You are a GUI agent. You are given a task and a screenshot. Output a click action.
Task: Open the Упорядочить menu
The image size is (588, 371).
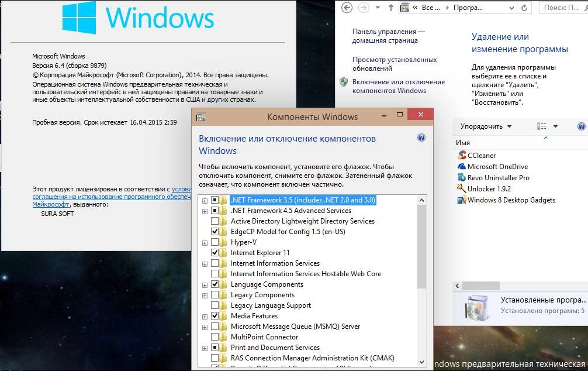(x=486, y=126)
